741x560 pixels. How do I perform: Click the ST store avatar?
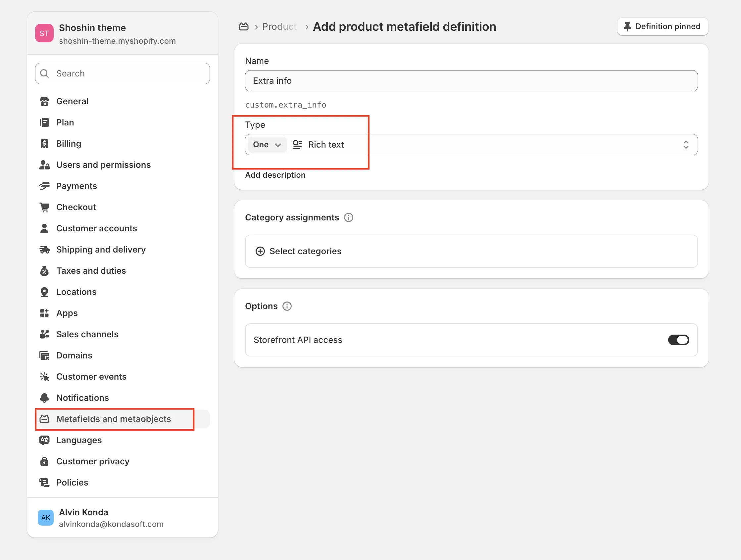click(x=44, y=33)
